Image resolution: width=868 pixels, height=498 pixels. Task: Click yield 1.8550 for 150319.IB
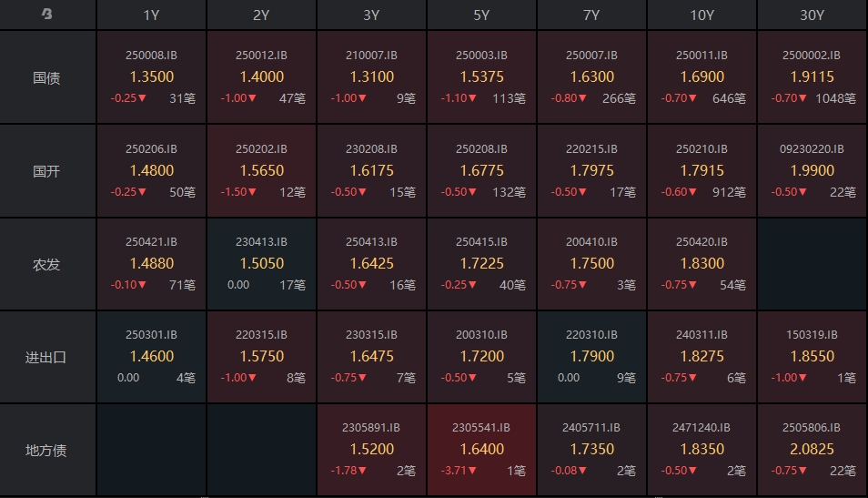812,357
